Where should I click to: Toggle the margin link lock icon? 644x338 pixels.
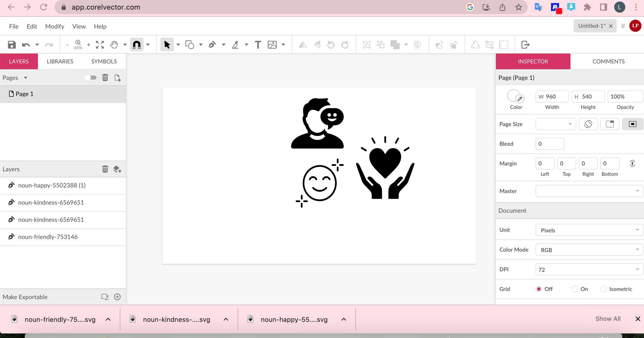632,164
